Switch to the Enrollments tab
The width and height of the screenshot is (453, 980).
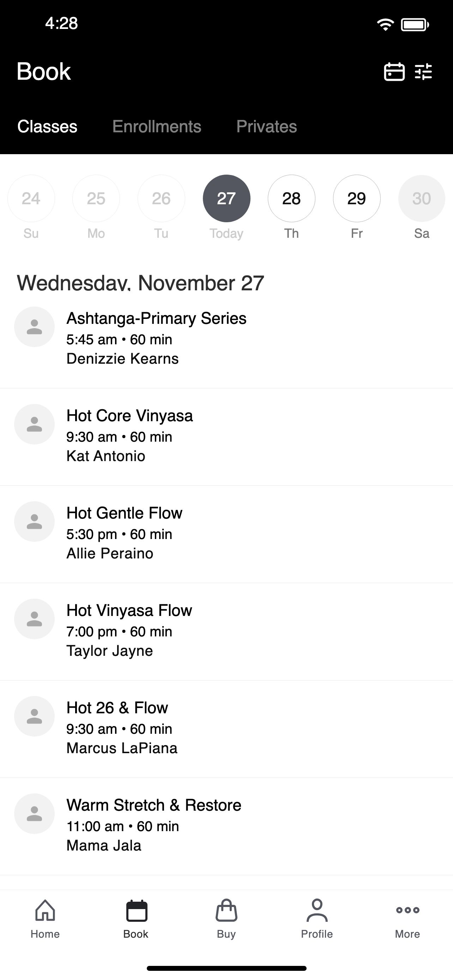coord(157,126)
